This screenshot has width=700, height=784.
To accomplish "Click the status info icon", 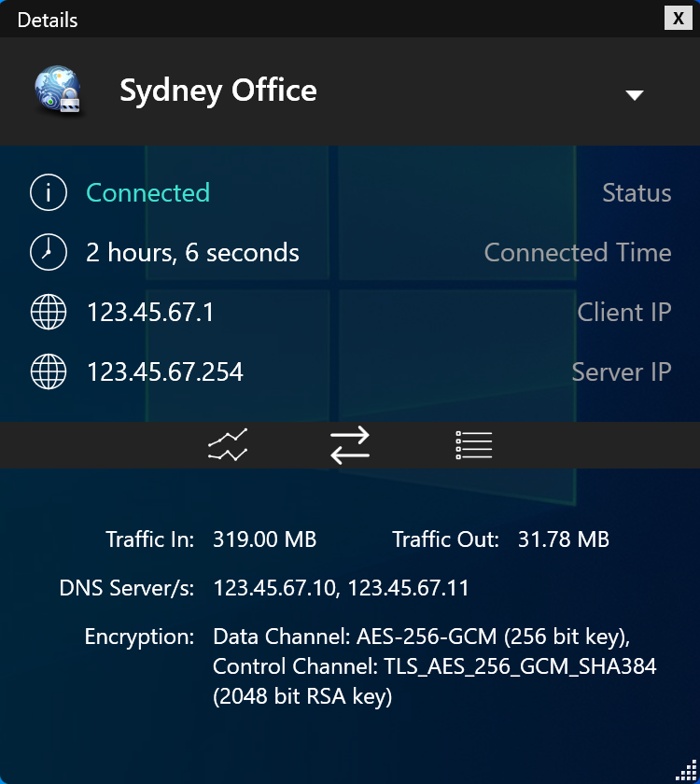I will pyautogui.click(x=49, y=193).
